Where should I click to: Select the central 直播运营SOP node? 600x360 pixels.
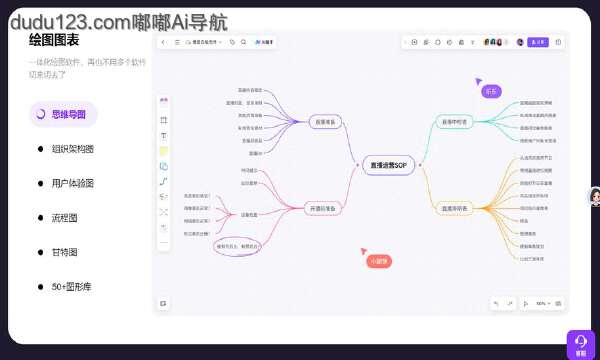(x=388, y=165)
